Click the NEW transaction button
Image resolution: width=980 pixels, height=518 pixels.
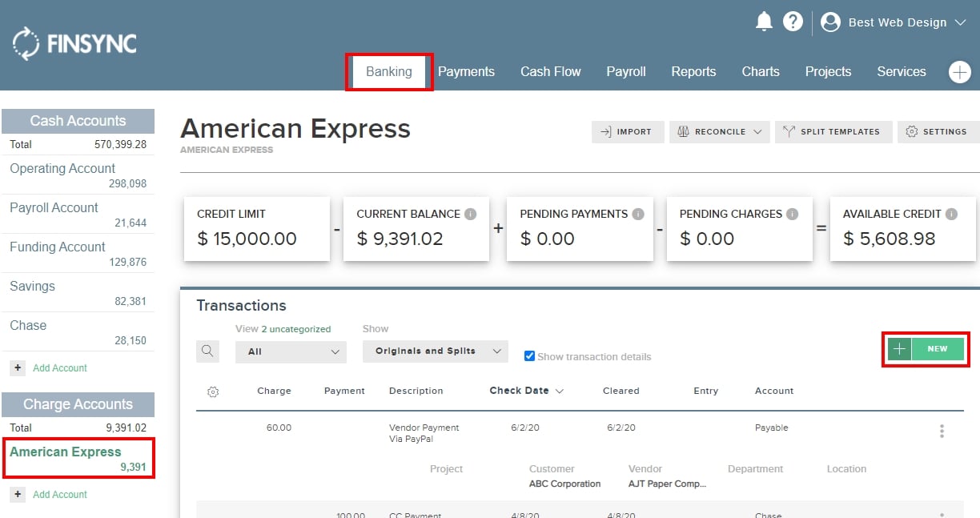click(926, 349)
